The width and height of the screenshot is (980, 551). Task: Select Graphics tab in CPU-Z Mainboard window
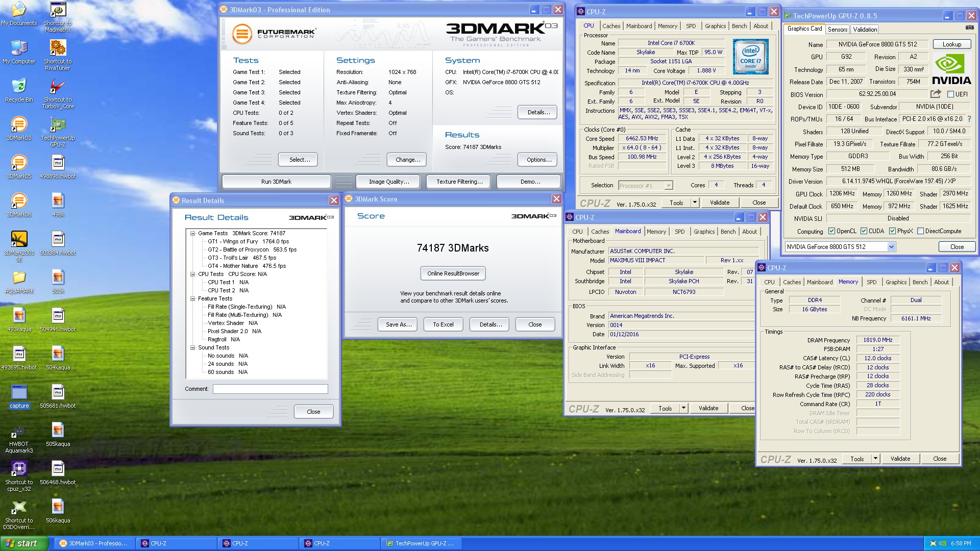[x=704, y=232]
